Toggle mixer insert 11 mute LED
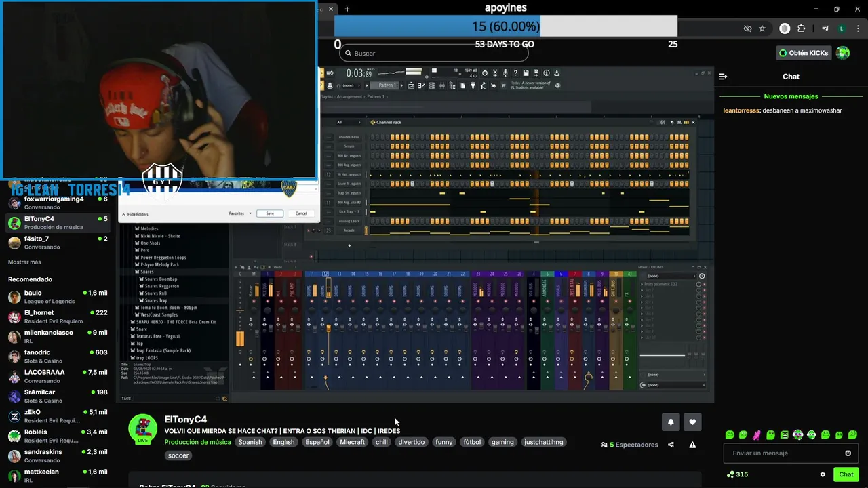Viewport: 868px width, 488px height. point(311,300)
